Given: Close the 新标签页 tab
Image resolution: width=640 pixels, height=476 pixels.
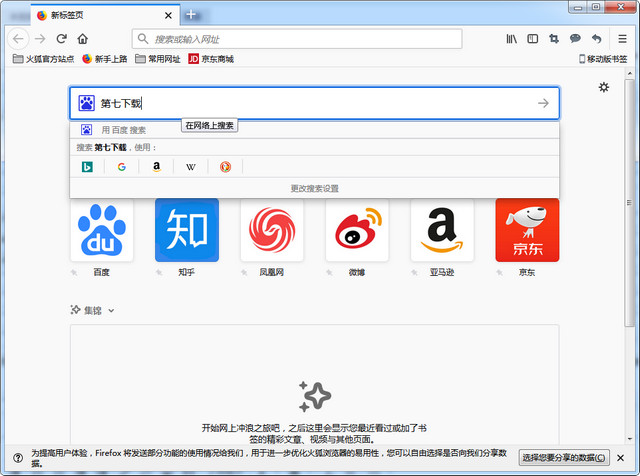Looking at the screenshot, I should pos(168,16).
